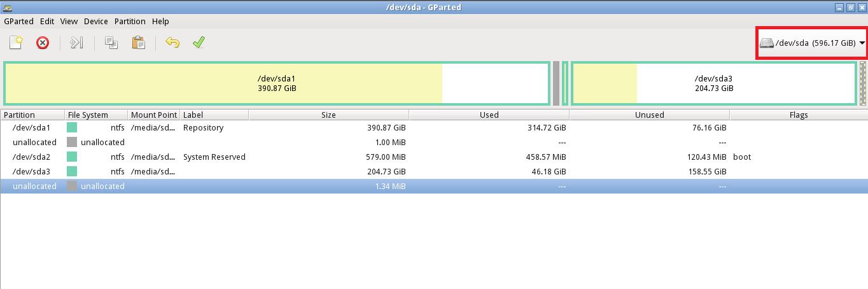Image resolution: width=868 pixels, height=289 pixels.
Task: Click the Delete partition red icon
Action: [x=43, y=43]
